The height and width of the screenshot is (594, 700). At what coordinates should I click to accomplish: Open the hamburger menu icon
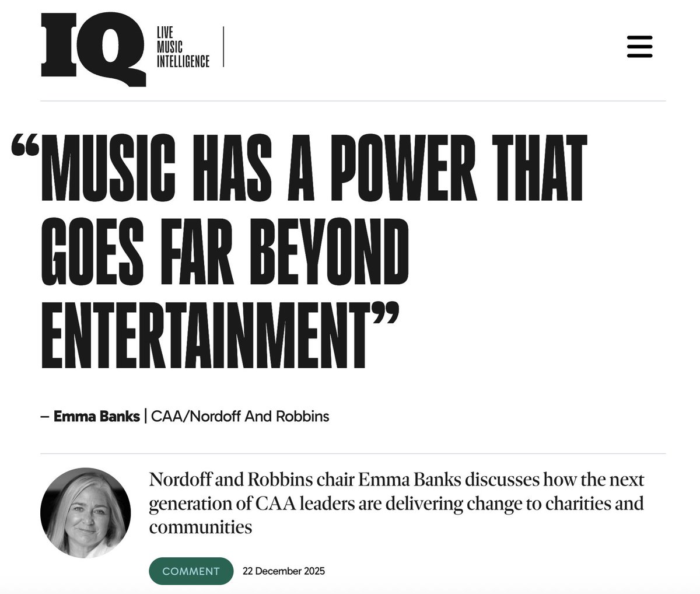coord(639,47)
